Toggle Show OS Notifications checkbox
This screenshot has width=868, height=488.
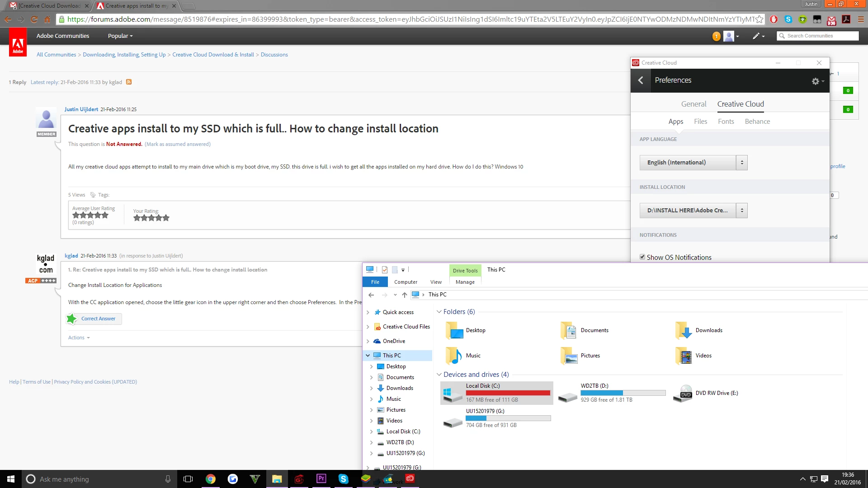[x=642, y=257]
